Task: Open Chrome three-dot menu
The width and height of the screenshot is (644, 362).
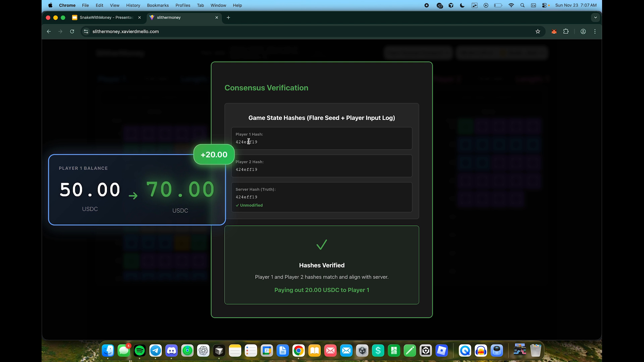Action: (595, 32)
